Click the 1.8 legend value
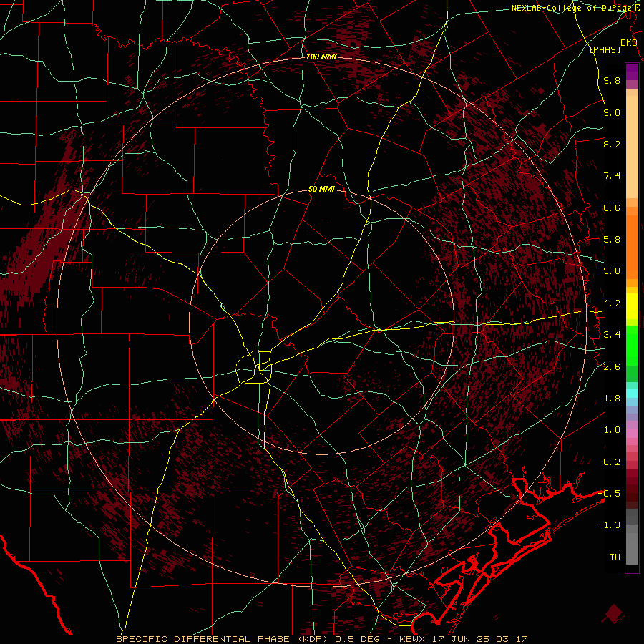 (612, 399)
